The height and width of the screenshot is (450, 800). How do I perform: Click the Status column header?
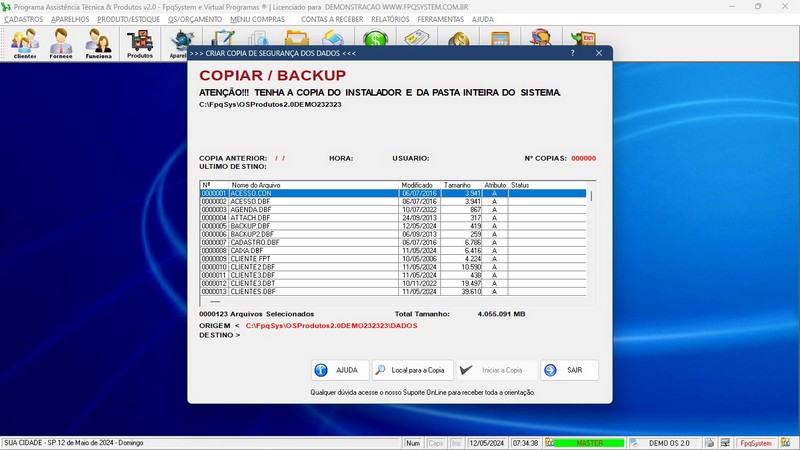pos(520,185)
